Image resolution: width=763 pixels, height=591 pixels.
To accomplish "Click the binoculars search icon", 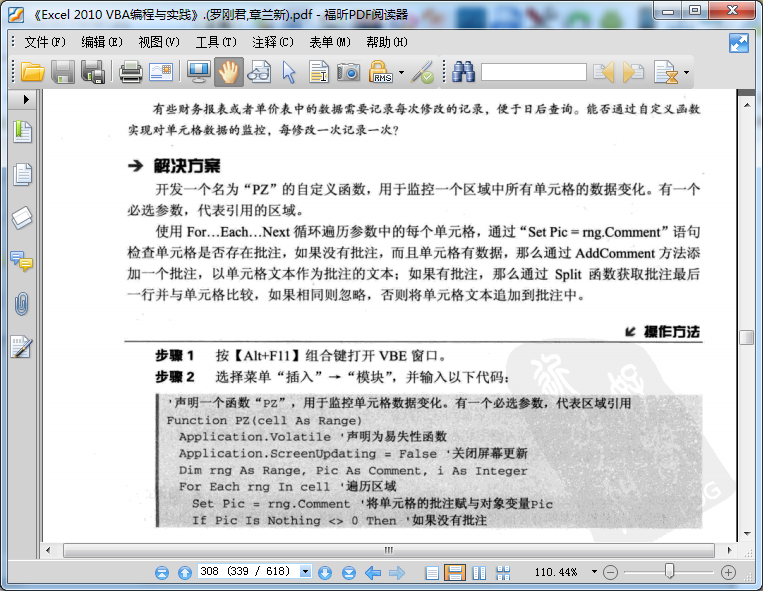I will click(x=463, y=72).
